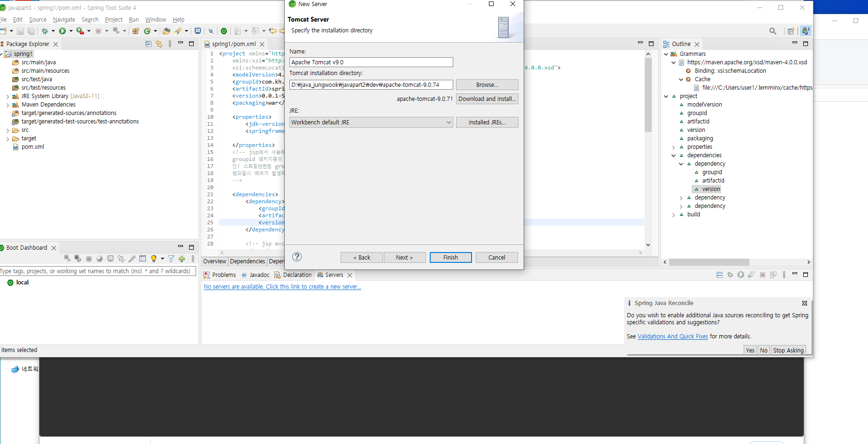Screen dimensions: 868x444
Task: Click the Spring Boot green power icon in toolbar
Action: pyautogui.click(x=224, y=31)
